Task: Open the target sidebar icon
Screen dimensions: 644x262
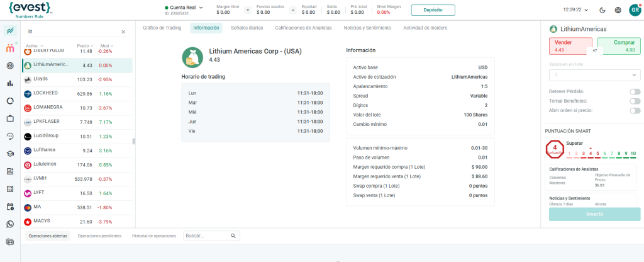Action: (10, 65)
